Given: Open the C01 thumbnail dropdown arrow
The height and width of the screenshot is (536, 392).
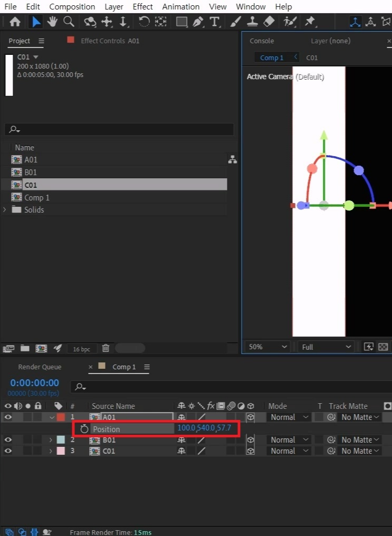Looking at the screenshot, I should (x=36, y=57).
